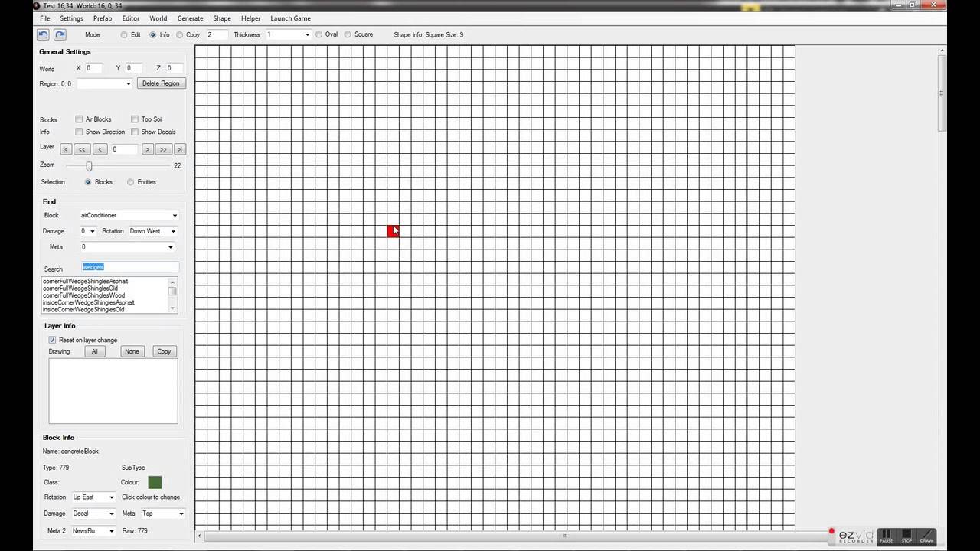Click the Layer Info Copy button
Viewport: 980px width, 551px height.
coord(164,351)
